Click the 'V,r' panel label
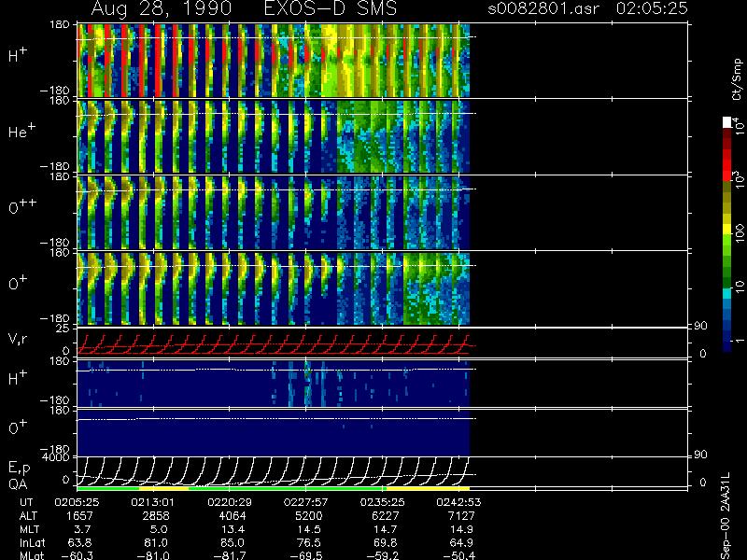The width and height of the screenshot is (747, 560). pos(18,339)
